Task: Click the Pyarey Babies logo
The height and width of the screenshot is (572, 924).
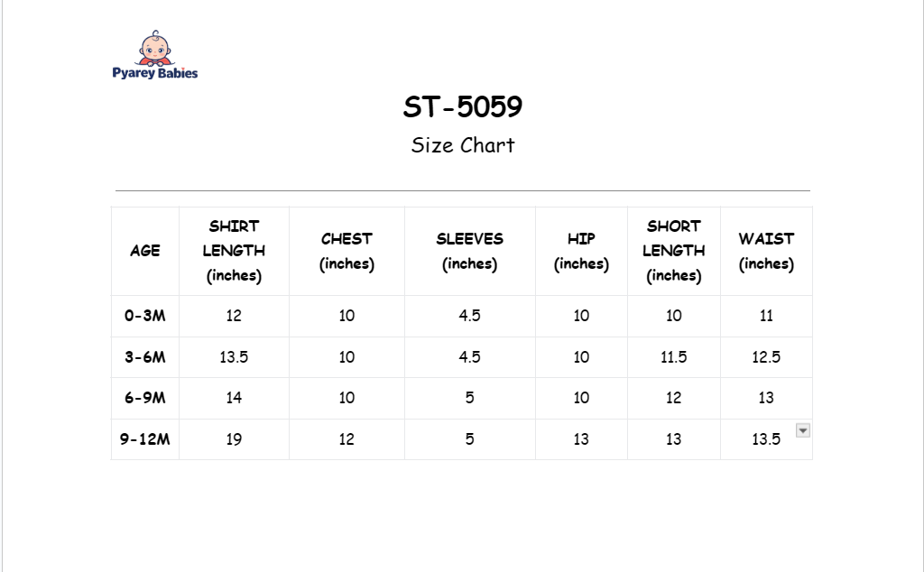Action: pyautogui.click(x=155, y=55)
